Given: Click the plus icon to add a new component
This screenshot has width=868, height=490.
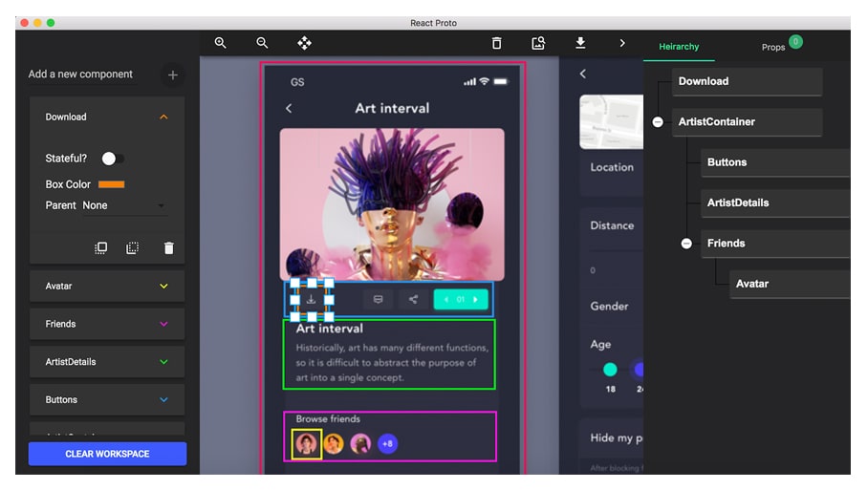Looking at the screenshot, I should (172, 75).
